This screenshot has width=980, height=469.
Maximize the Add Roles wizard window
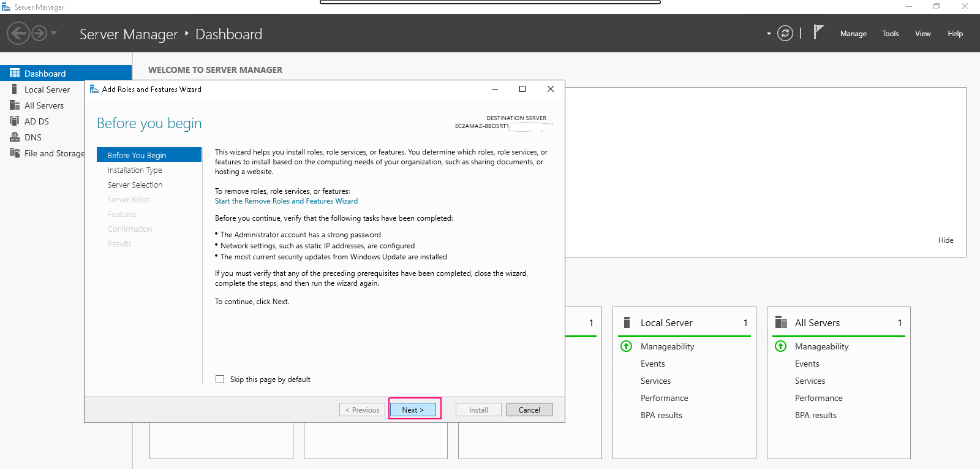[522, 89]
